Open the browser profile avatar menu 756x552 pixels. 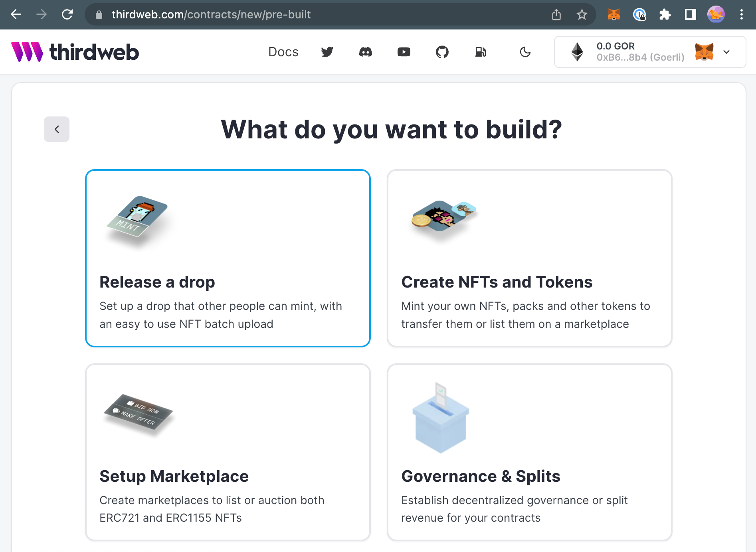pyautogui.click(x=716, y=14)
